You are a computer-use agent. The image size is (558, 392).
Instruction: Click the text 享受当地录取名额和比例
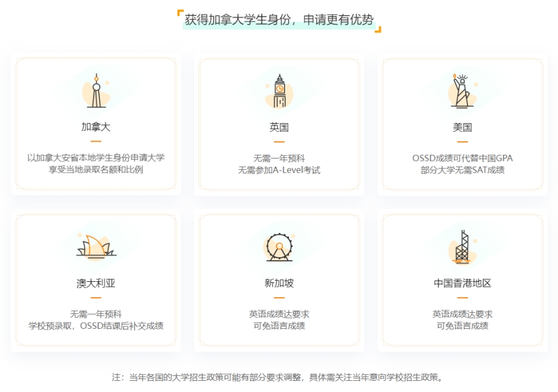pos(95,170)
